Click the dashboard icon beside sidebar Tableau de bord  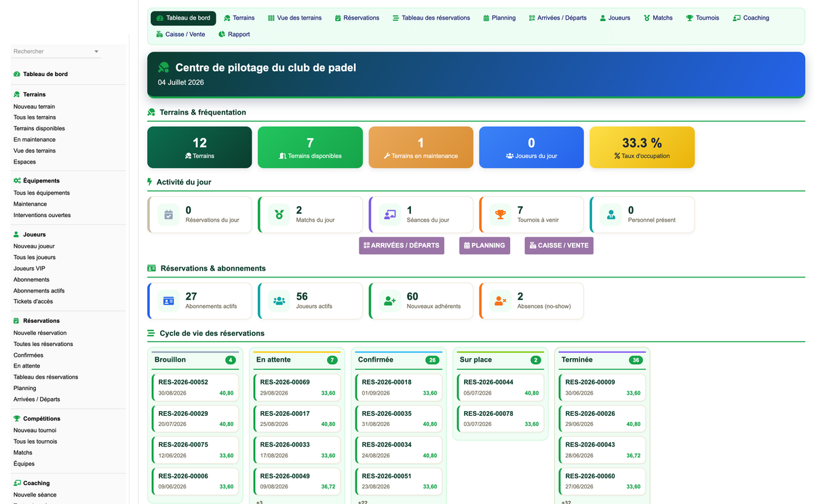tap(17, 74)
